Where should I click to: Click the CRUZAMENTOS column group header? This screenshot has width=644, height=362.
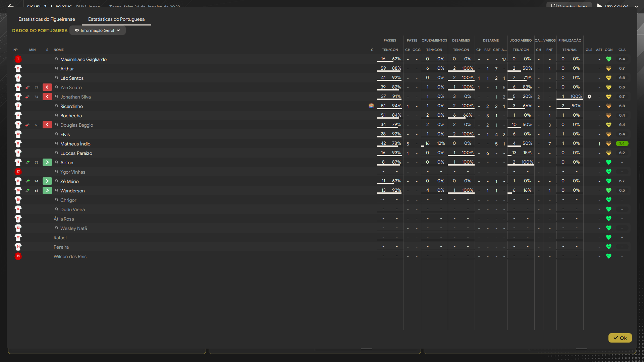[434, 40]
